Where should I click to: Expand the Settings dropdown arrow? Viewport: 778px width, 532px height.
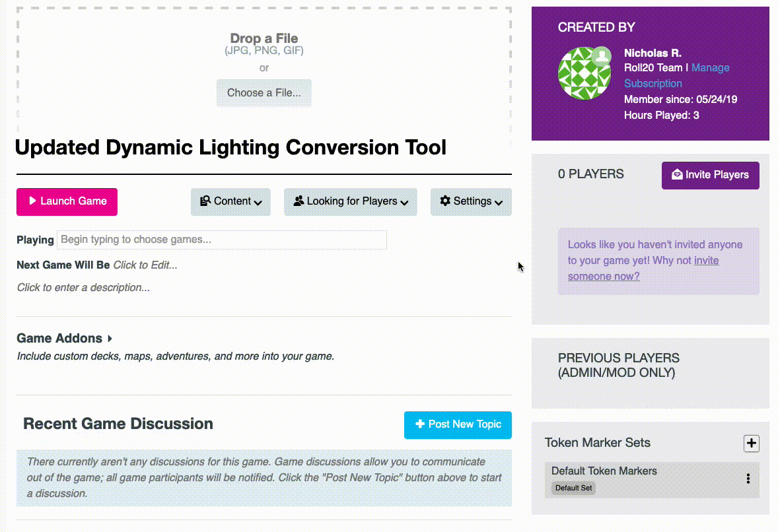coord(499,203)
